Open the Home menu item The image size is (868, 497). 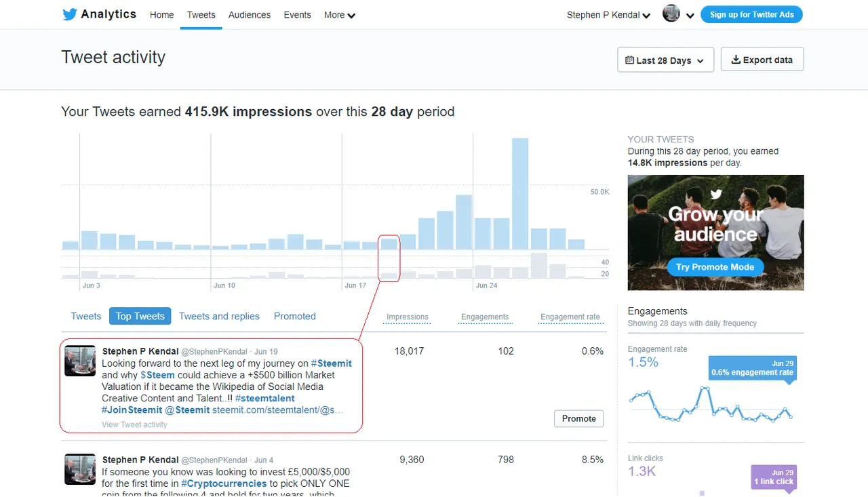coord(161,15)
